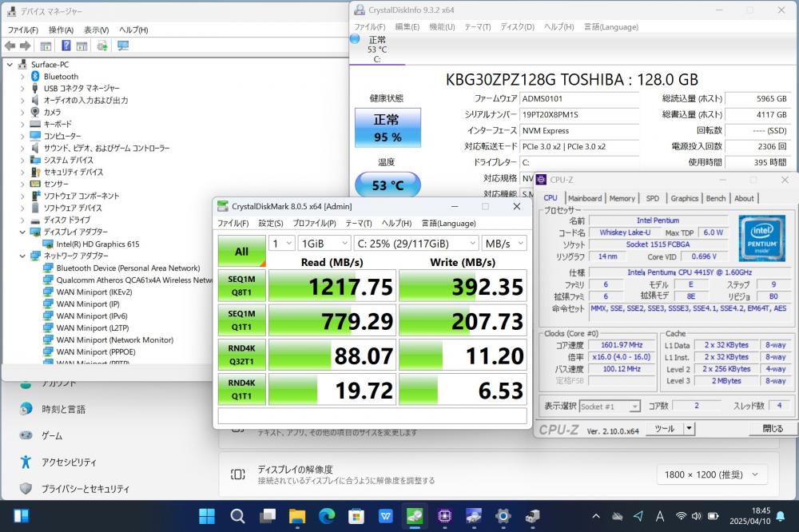Open the blue question-mark Help icon in Device Manager
The height and width of the screenshot is (532, 799).
click(66, 46)
